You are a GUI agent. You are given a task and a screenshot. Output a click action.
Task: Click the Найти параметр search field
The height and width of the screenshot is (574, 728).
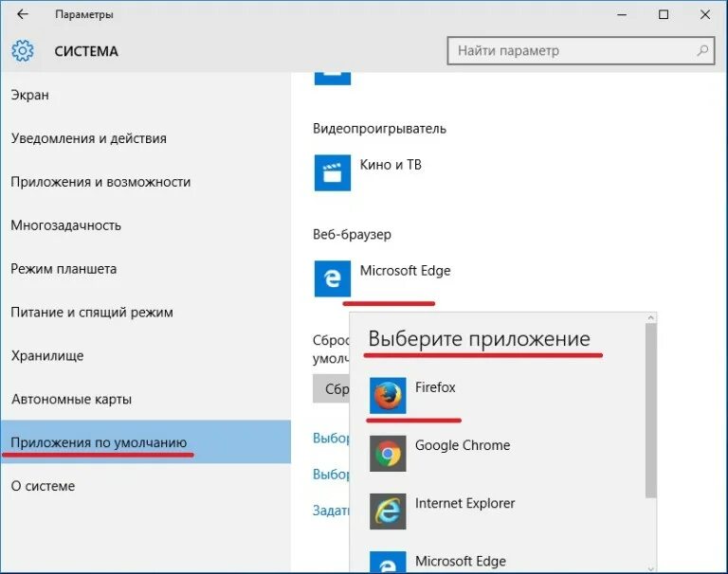click(x=580, y=50)
